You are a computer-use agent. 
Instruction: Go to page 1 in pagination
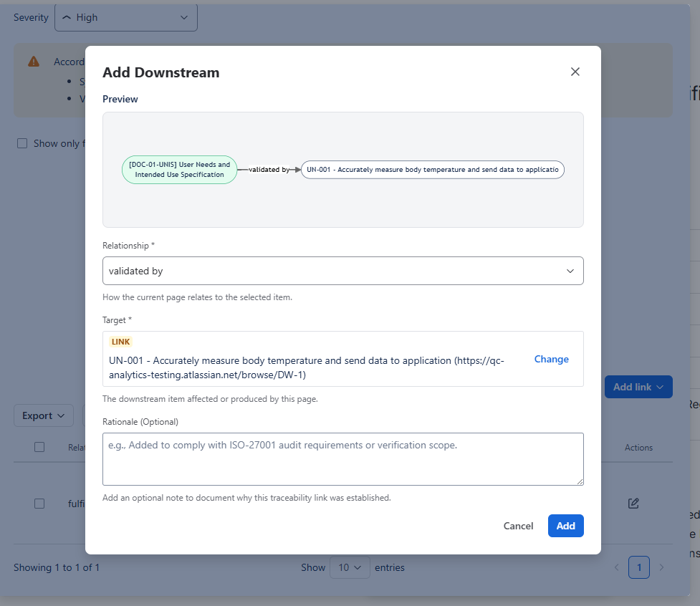coord(639,567)
